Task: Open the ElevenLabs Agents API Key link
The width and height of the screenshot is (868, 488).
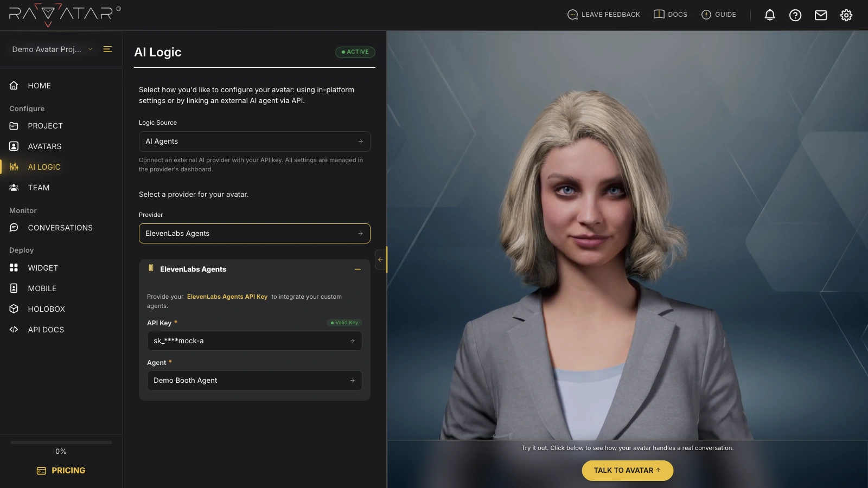Action: (227, 297)
